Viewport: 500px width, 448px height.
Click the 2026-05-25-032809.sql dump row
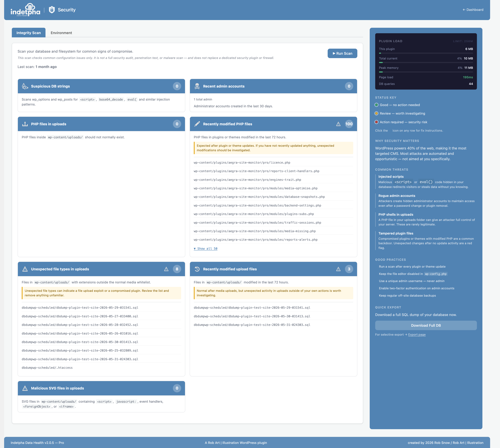click(101, 350)
